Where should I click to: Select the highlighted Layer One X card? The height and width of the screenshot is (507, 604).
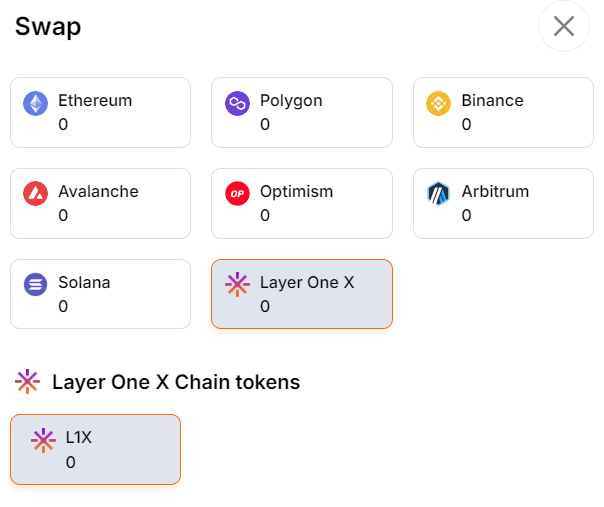pos(301,295)
